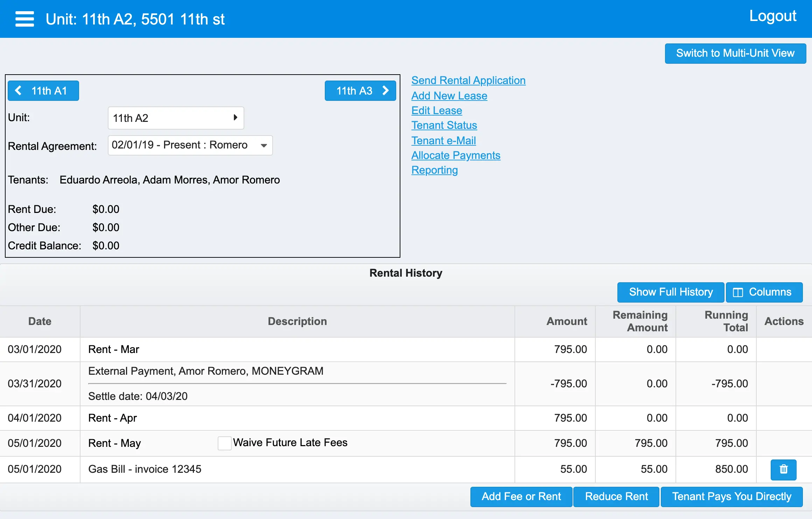The width and height of the screenshot is (812, 519).
Task: Click the arrow inside the Unit selector
Action: click(x=235, y=118)
